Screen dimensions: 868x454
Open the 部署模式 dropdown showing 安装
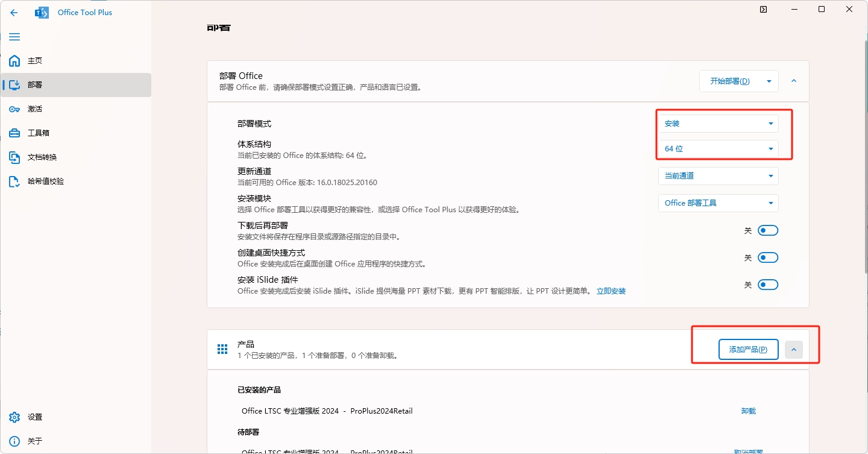point(717,123)
